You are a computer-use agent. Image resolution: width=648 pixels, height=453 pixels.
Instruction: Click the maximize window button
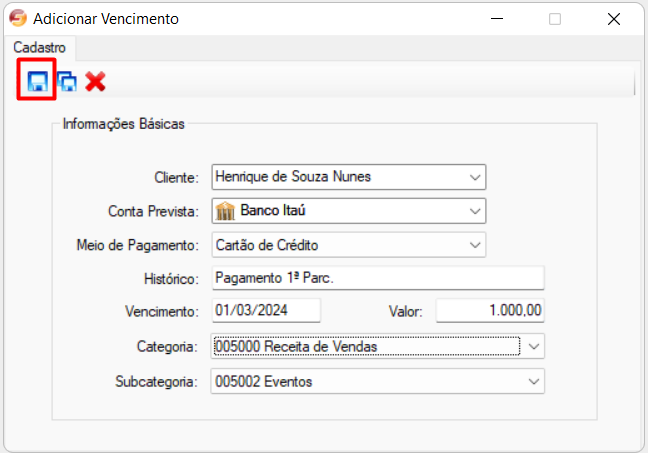coord(555,18)
